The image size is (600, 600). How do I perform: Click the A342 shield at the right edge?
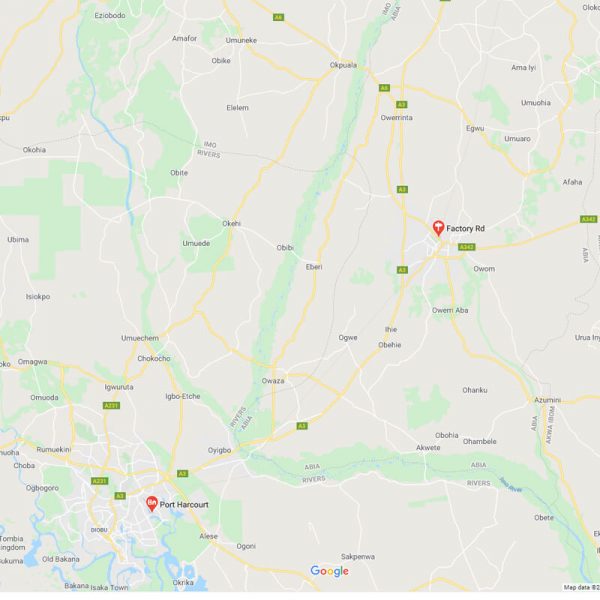(589, 219)
